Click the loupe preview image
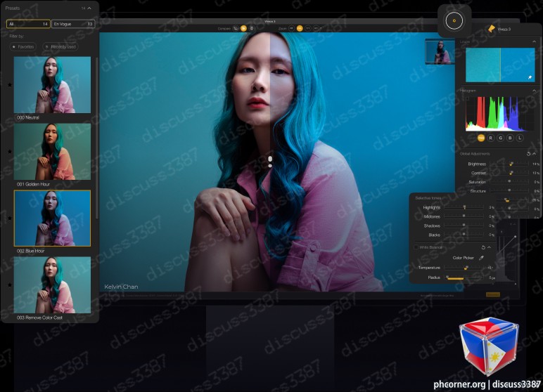 (500, 65)
